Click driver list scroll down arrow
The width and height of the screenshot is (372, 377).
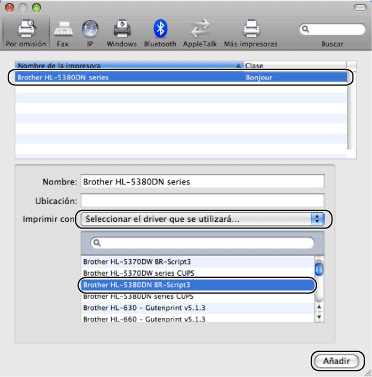point(319,317)
